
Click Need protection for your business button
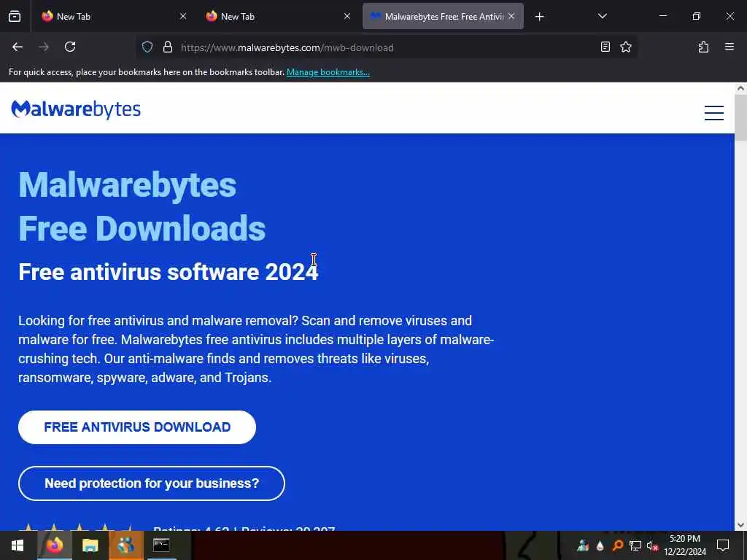pos(152,483)
